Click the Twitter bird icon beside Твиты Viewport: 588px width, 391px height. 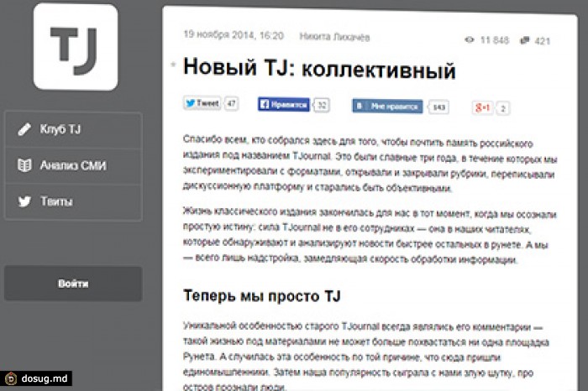coord(24,201)
